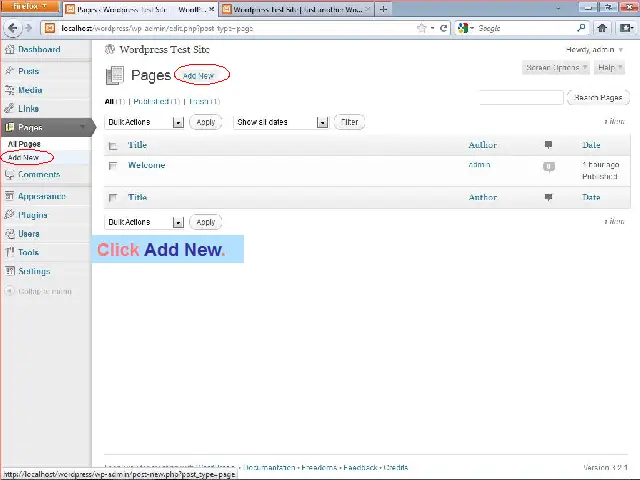Sort by the Author column header
Screen dimensions: 640x480
pyautogui.click(x=482, y=145)
